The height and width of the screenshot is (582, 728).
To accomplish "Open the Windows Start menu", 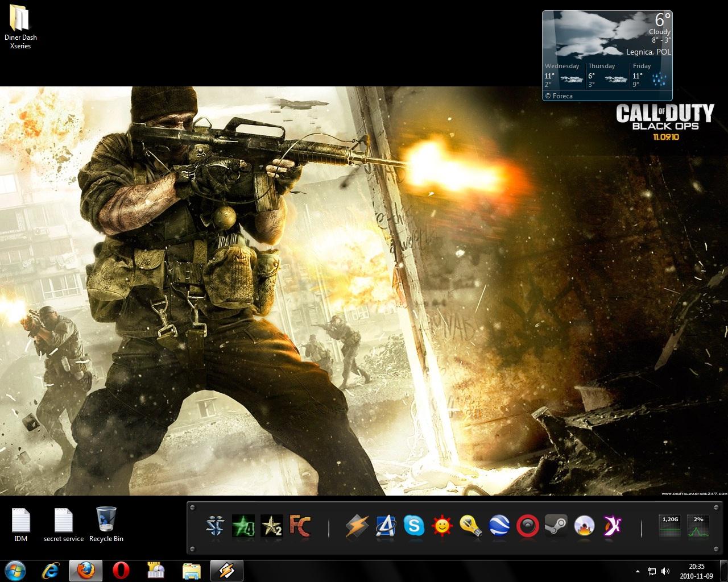I will [x=16, y=570].
